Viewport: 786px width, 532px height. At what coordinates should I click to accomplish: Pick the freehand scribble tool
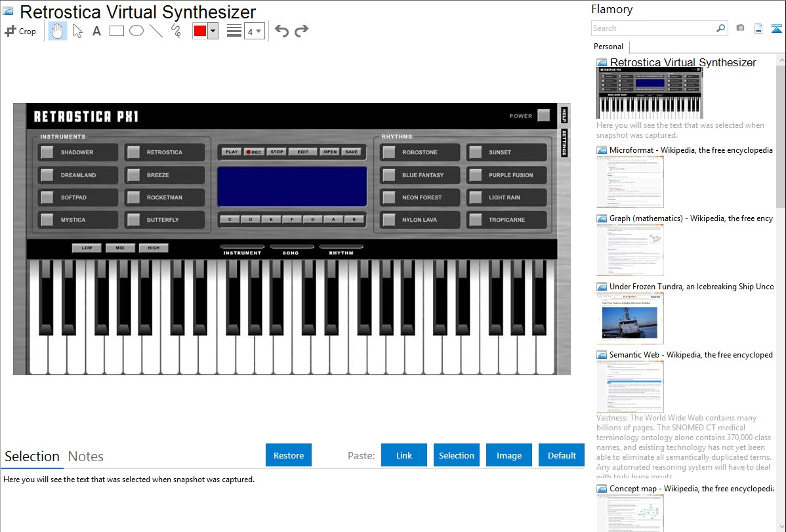[x=176, y=31]
